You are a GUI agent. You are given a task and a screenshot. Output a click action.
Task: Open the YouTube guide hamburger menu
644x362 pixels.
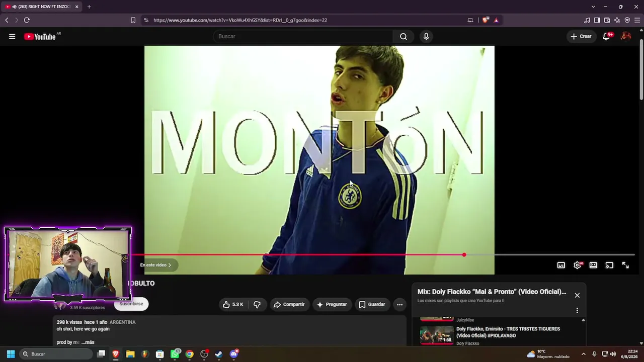click(12, 36)
